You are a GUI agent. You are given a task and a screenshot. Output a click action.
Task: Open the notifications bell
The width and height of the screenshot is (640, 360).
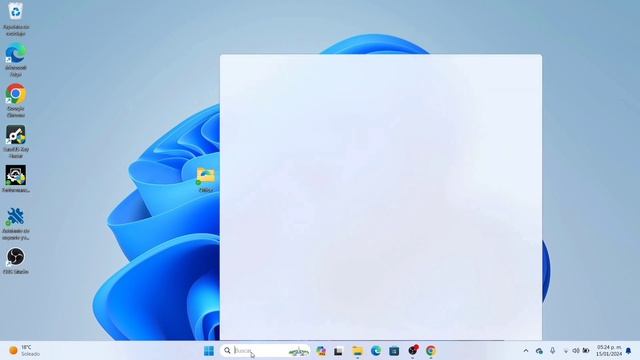[x=629, y=351]
